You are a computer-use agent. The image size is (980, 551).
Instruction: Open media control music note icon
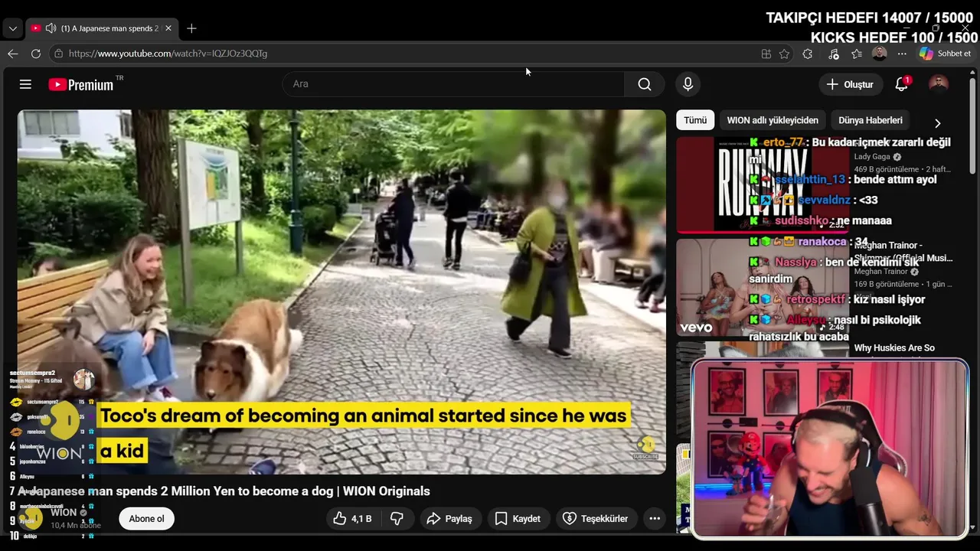coord(834,54)
